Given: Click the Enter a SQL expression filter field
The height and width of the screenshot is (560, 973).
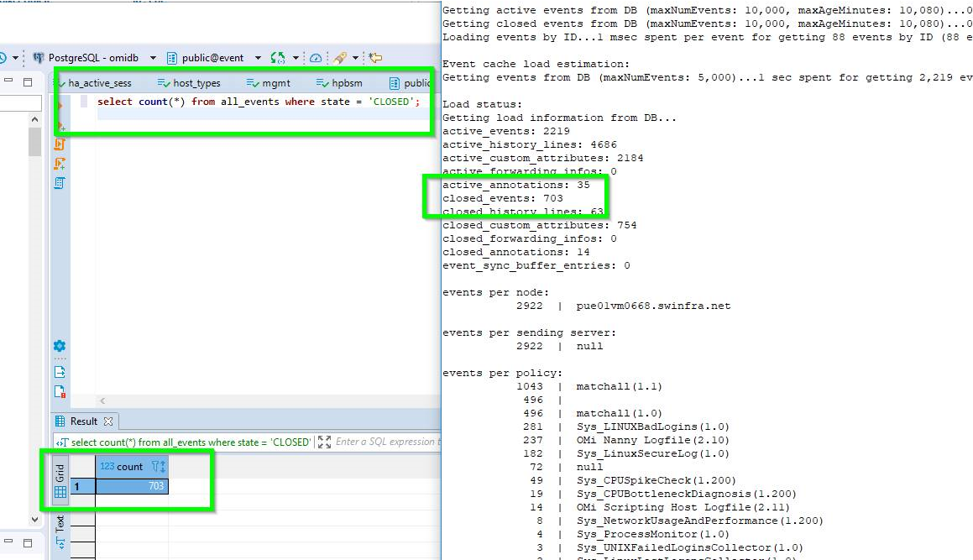Looking at the screenshot, I should point(387,442).
